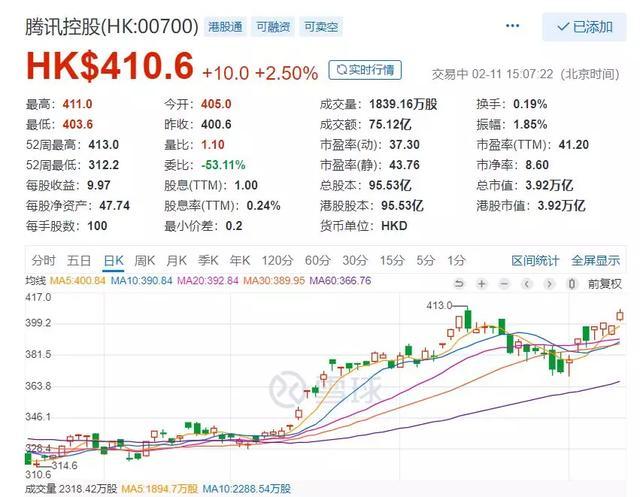
Task: Zoom in the K-line chart with plus icon
Action: click(482, 284)
